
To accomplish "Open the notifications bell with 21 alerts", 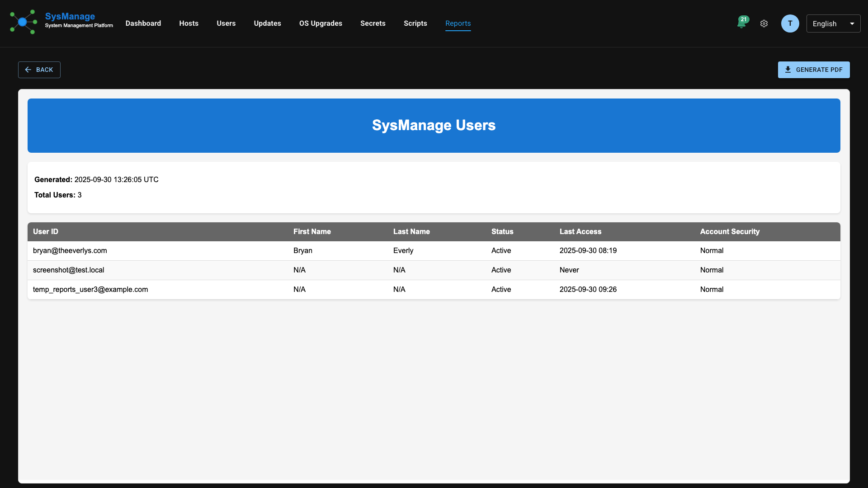I will click(741, 23).
